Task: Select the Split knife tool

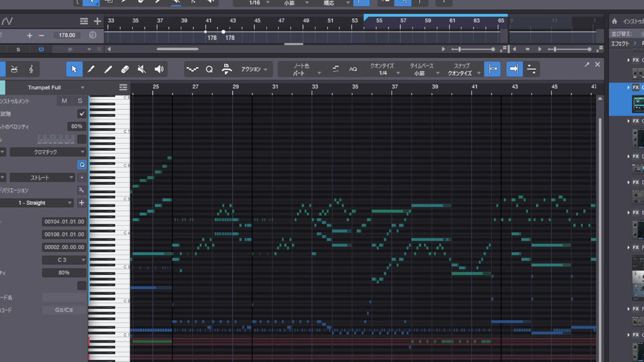Action: tap(91, 69)
